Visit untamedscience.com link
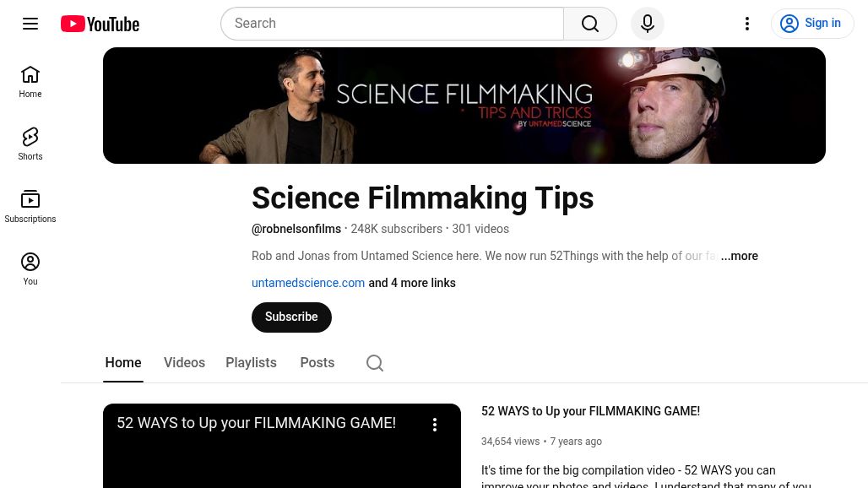The height and width of the screenshot is (488, 868). [x=307, y=283]
